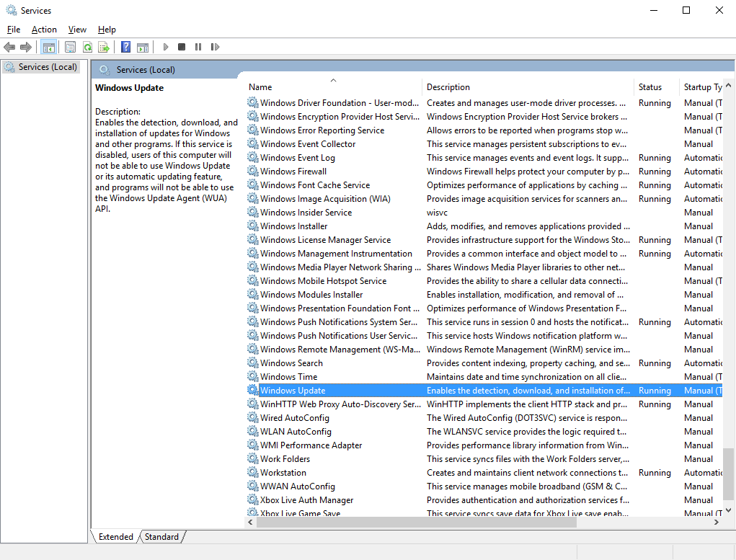The height and width of the screenshot is (560, 736).
Task: Select Windows Presentation Foundation Font service
Action: tap(484, 308)
